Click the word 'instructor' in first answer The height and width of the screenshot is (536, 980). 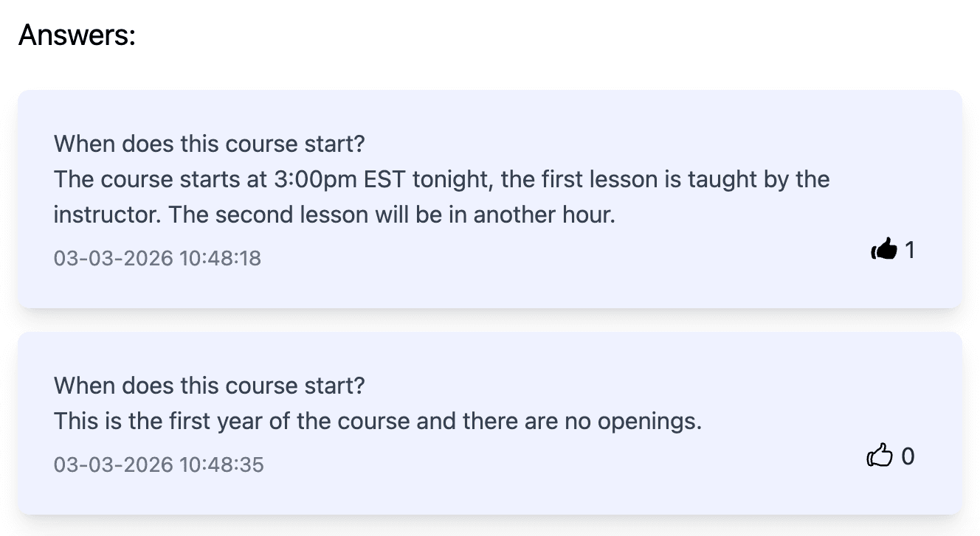pos(106,215)
